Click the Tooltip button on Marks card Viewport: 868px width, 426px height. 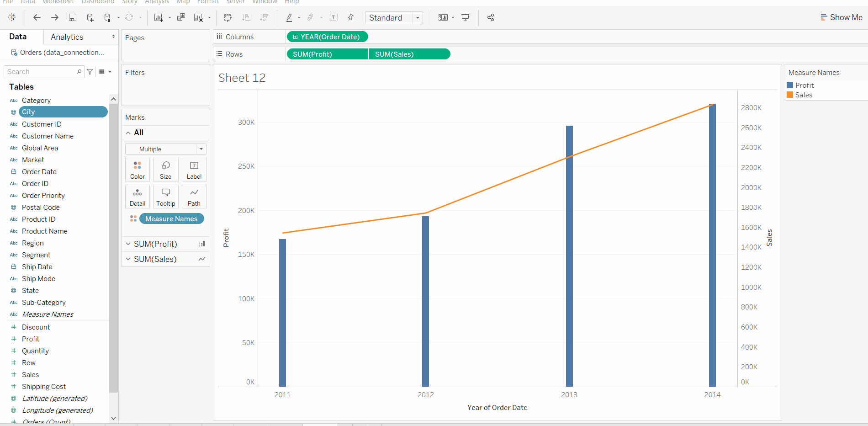click(x=166, y=197)
